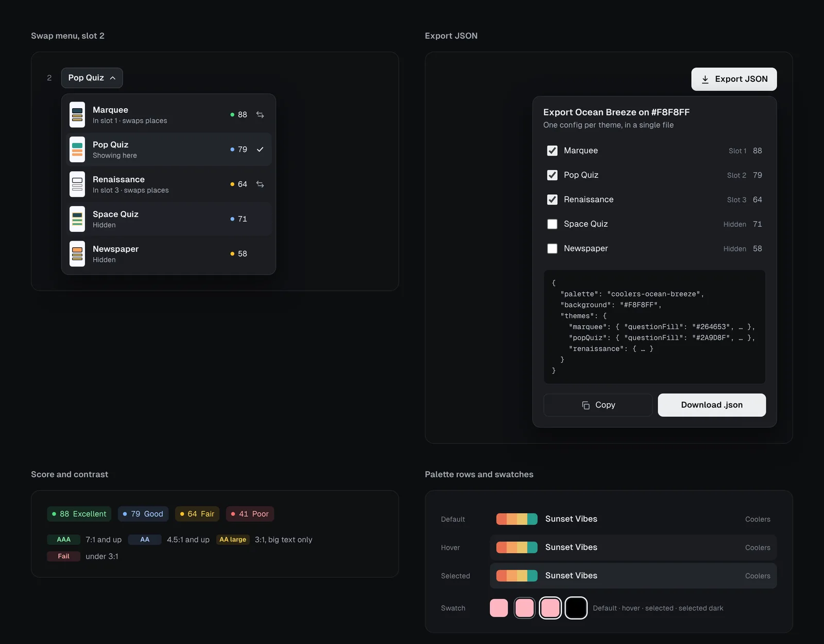
Task: Select the Hover Sunset Vibes palette row
Action: [x=633, y=547]
